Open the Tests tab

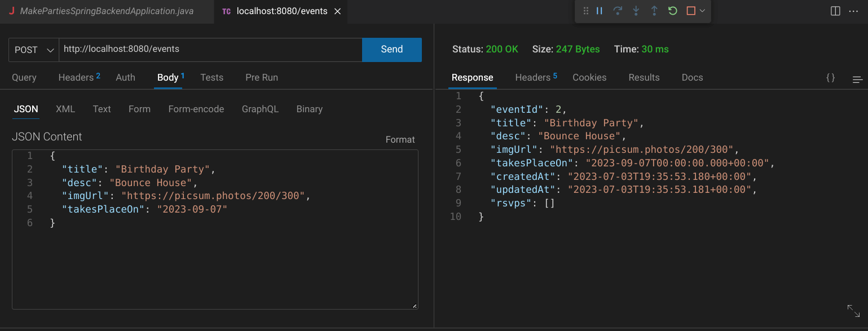coord(212,77)
